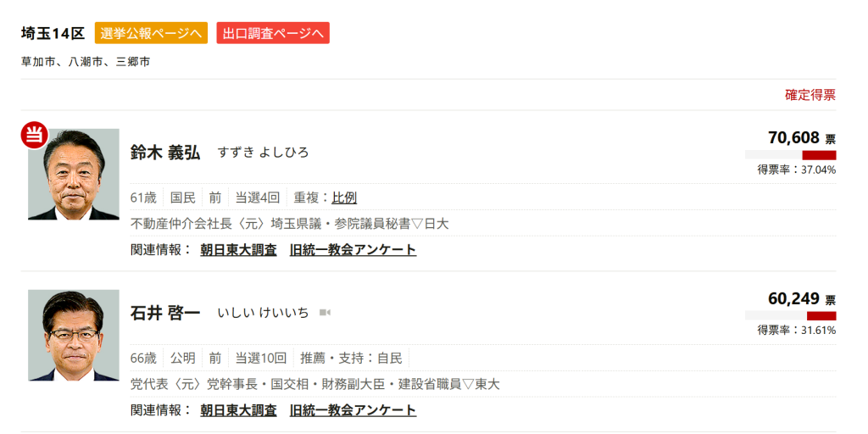Click 鈴木 義弘's portrait photo

[x=74, y=175]
